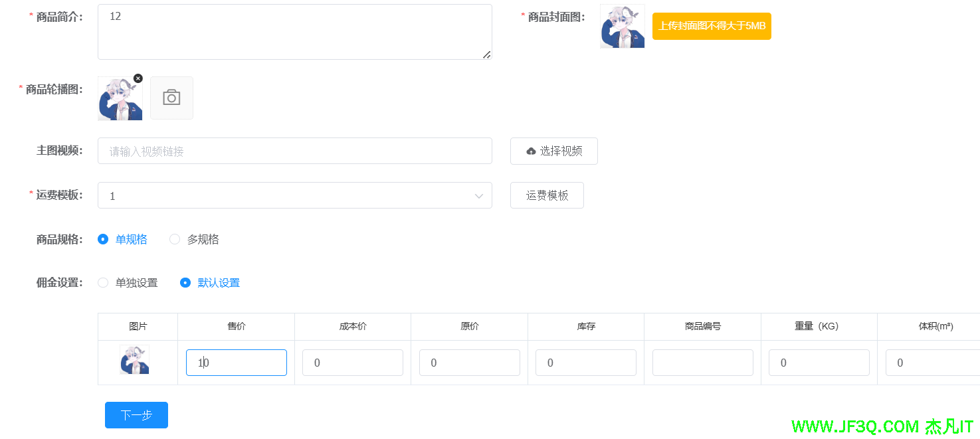Click the product cover image thumbnail
The height and width of the screenshot is (439, 980).
(622, 27)
